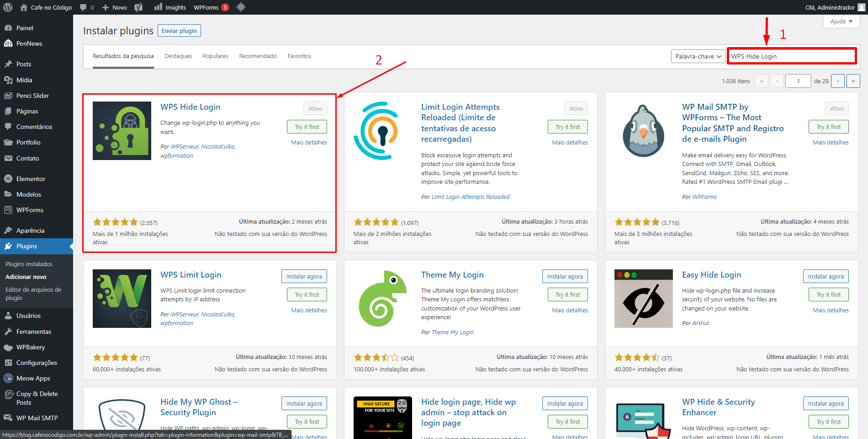Image resolution: width=868 pixels, height=439 pixels.
Task: Click the Modelos folder icon in sidebar
Action: [8, 194]
